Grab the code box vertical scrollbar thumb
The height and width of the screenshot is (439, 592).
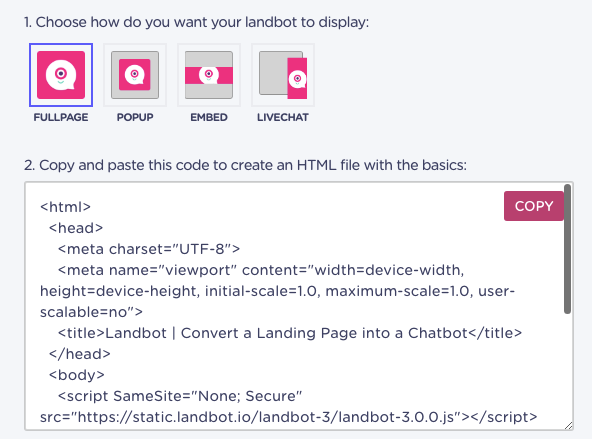click(x=567, y=249)
